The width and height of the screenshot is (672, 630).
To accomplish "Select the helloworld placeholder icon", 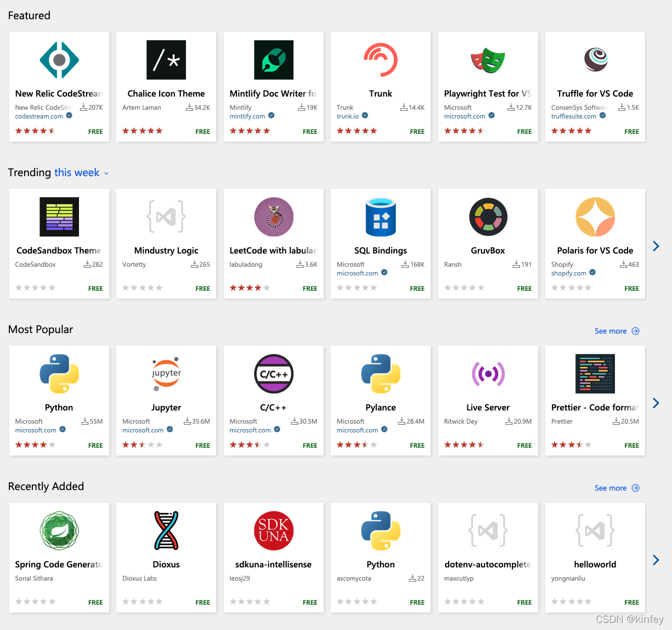I will 595,531.
